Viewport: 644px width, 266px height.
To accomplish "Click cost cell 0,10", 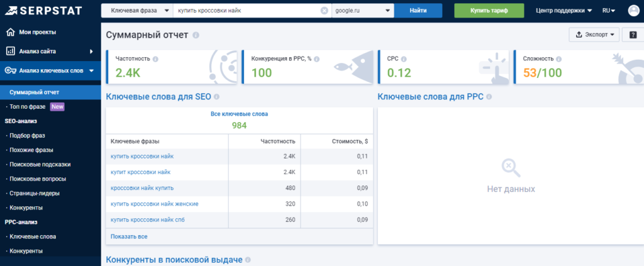I will click(x=362, y=204).
